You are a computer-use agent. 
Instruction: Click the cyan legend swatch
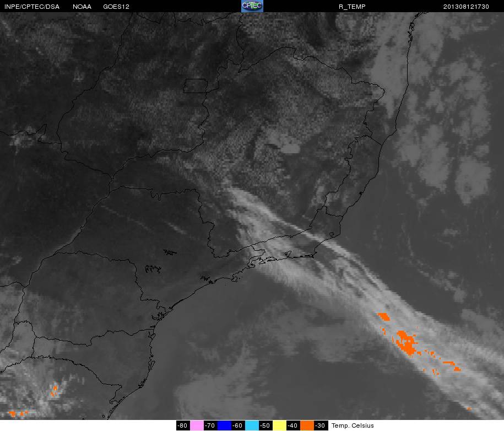click(x=252, y=425)
